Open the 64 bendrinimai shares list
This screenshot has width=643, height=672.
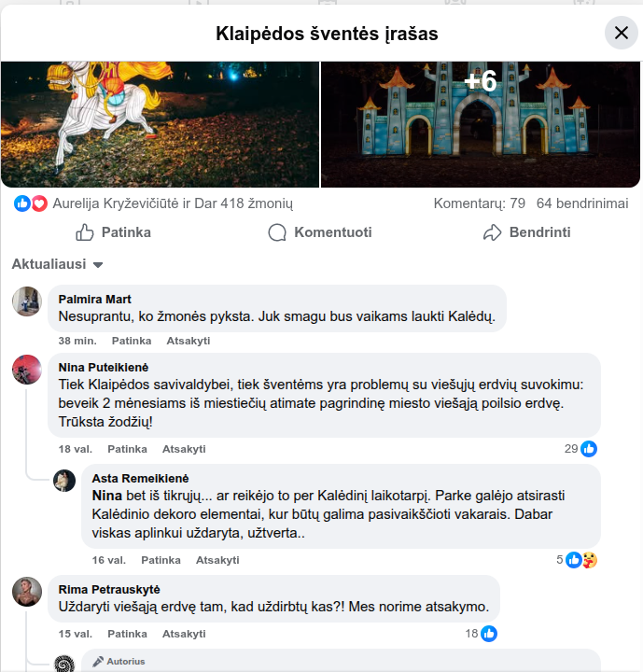582,203
